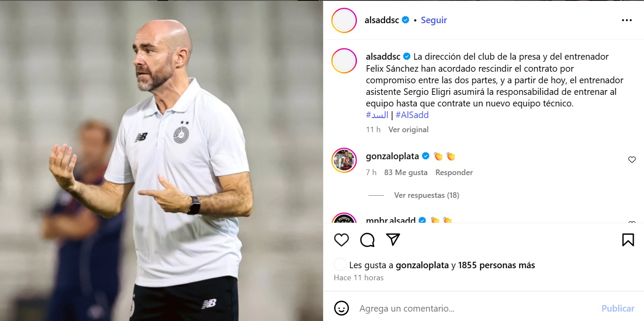Open the emoji picker smiley icon
Image resolution: width=644 pixels, height=321 pixels.
(x=342, y=308)
